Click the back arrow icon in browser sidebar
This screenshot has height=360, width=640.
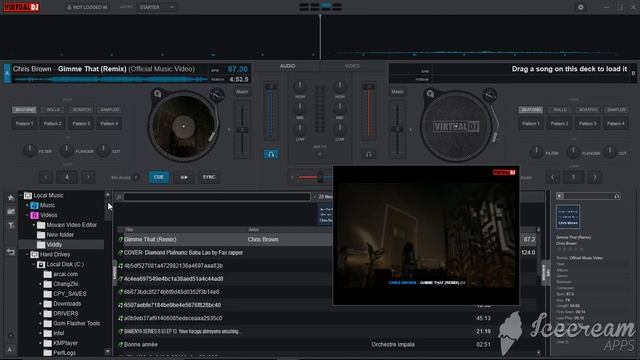point(11,252)
